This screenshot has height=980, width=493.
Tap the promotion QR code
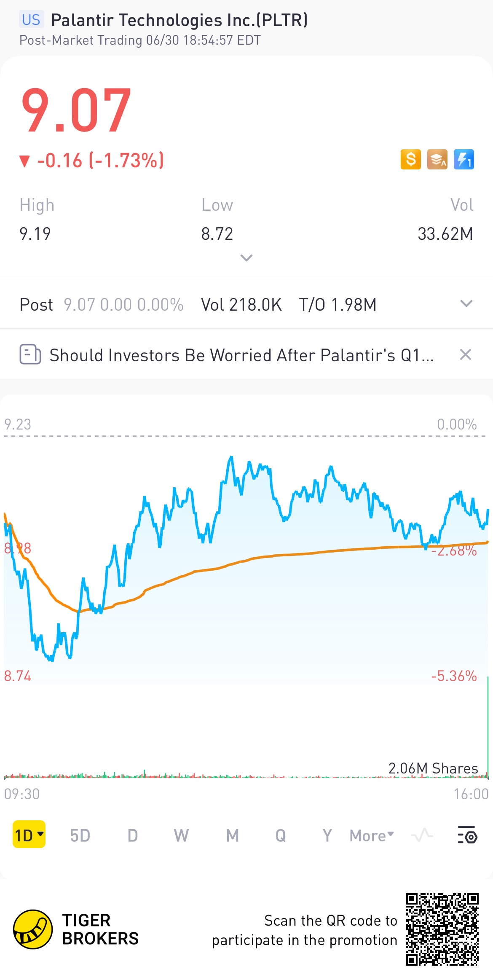pyautogui.click(x=442, y=929)
